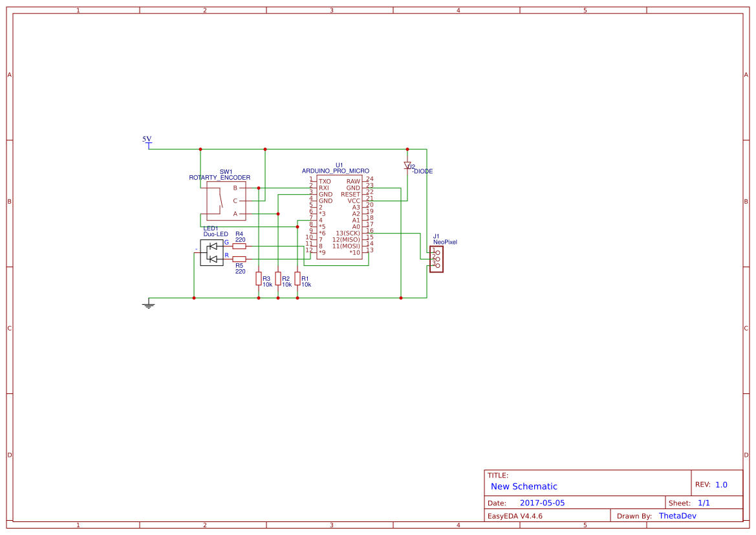Click the 12(MISO) pin label
This screenshot has width=756, height=535.
[x=346, y=240]
